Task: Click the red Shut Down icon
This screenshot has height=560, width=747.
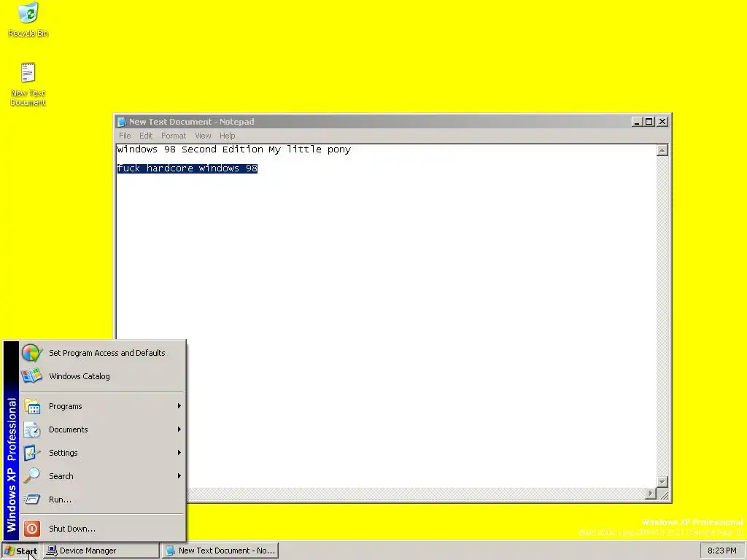Action: (32, 529)
